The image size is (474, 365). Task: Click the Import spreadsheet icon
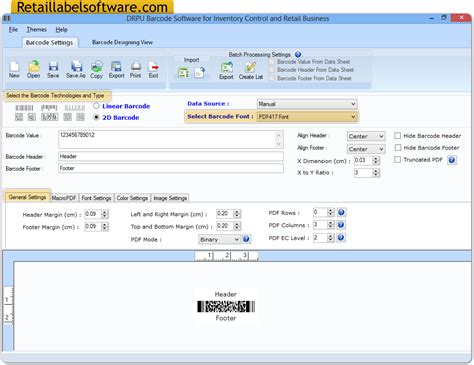[183, 72]
